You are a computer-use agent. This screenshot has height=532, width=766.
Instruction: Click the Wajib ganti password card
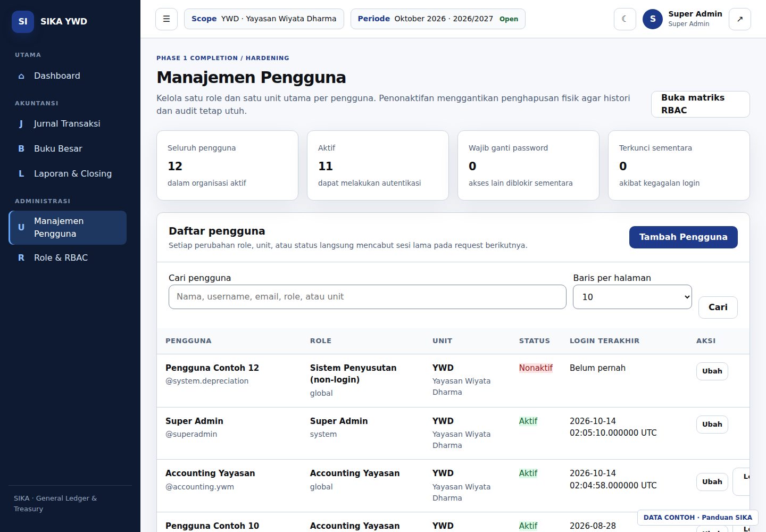(x=528, y=165)
